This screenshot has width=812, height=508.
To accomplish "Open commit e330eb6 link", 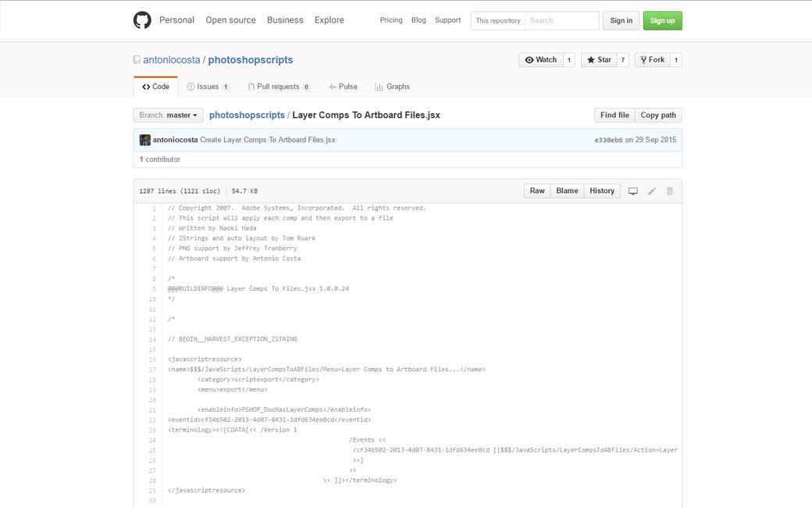I will [608, 141].
